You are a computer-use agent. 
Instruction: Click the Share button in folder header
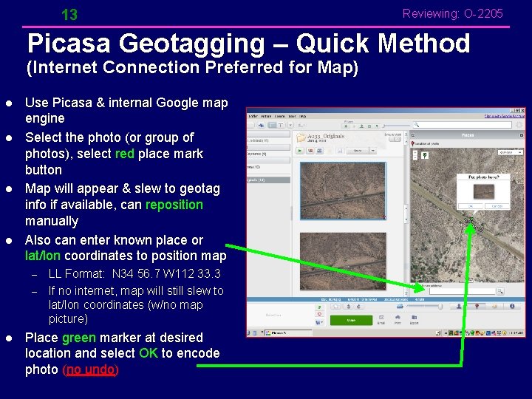(x=358, y=151)
